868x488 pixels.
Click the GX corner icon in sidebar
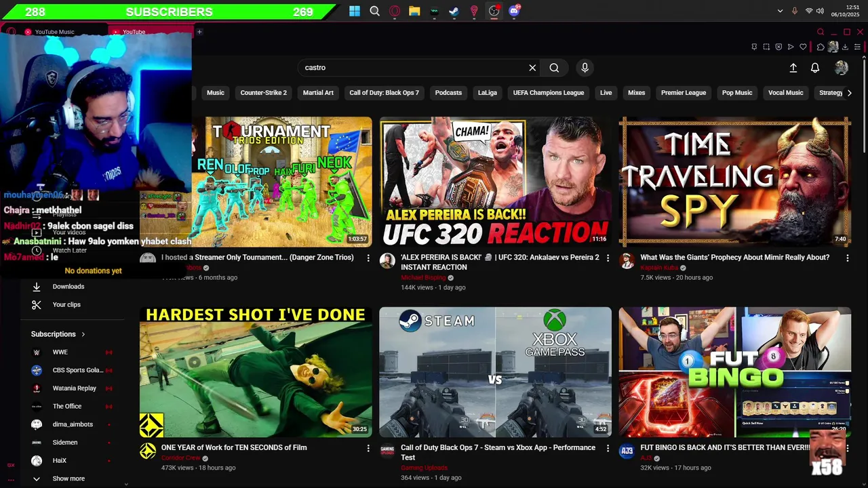(x=11, y=465)
